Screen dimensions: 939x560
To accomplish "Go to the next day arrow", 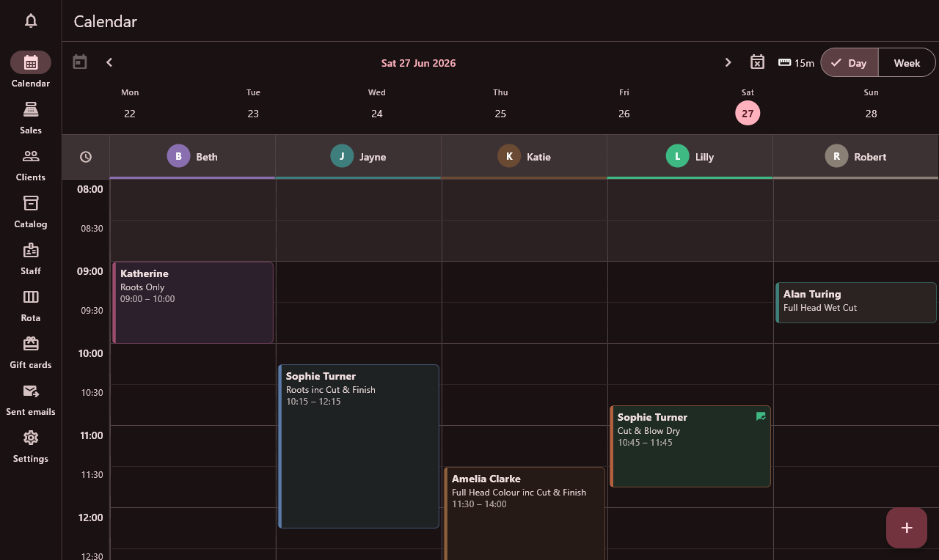I will (x=728, y=62).
